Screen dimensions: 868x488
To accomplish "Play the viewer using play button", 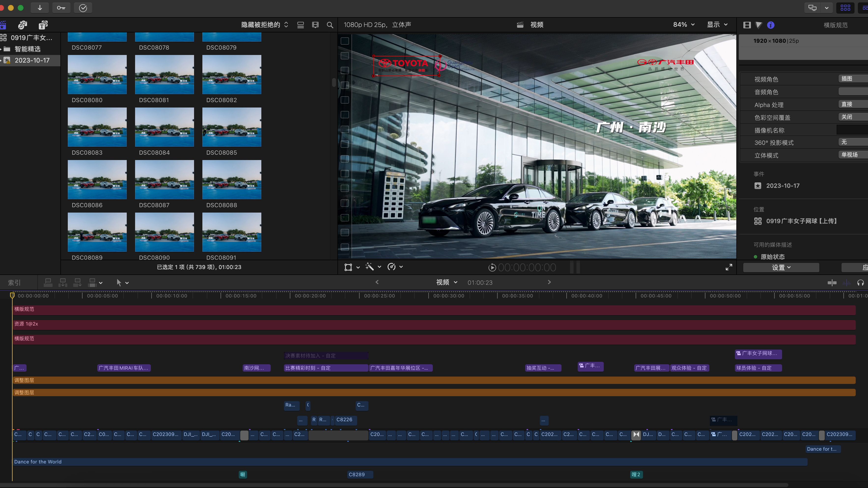I will 492,267.
